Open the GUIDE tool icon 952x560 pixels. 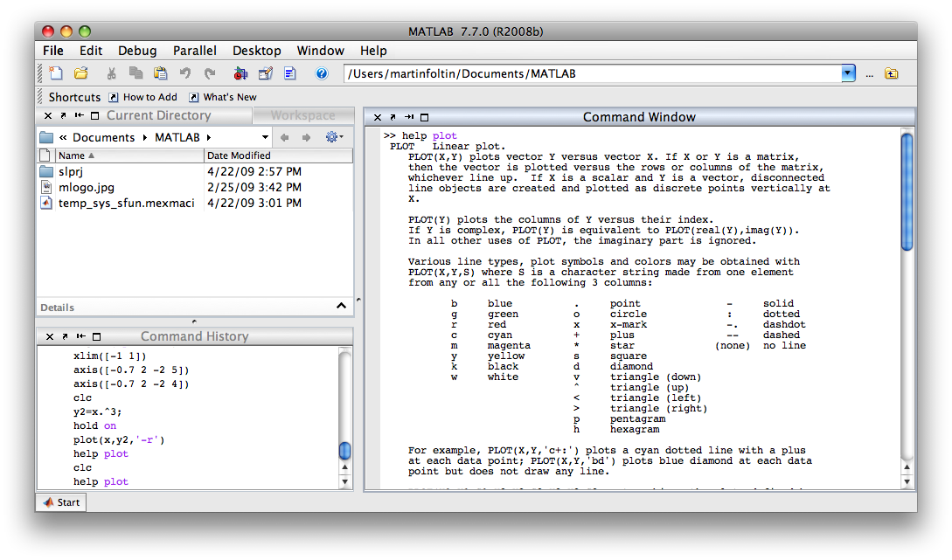pos(266,73)
